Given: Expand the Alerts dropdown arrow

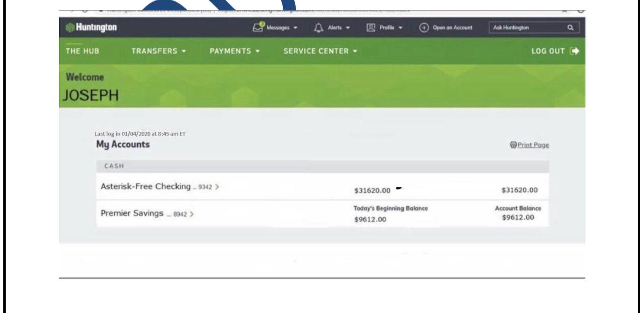Looking at the screenshot, I should point(348,28).
